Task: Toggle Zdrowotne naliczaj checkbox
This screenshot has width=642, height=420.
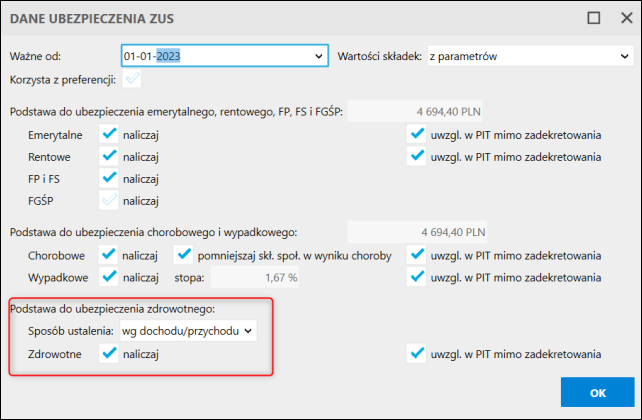Action: 109,354
